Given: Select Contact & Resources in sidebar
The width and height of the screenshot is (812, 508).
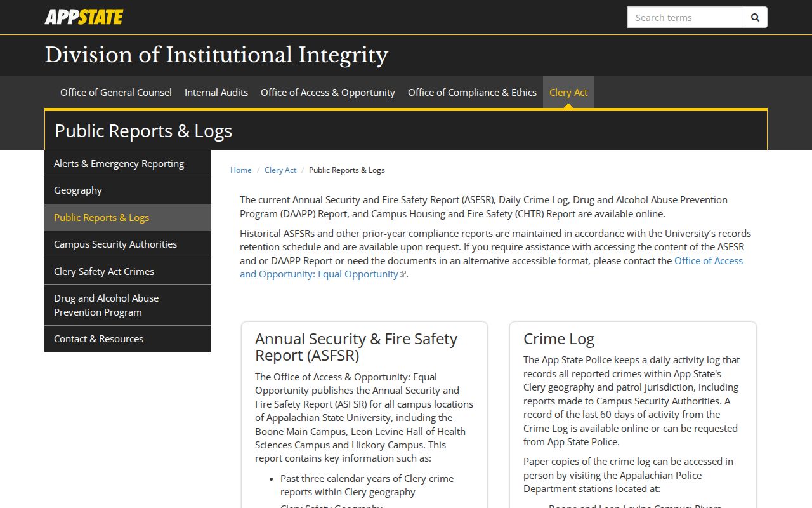Looking at the screenshot, I should [x=128, y=338].
